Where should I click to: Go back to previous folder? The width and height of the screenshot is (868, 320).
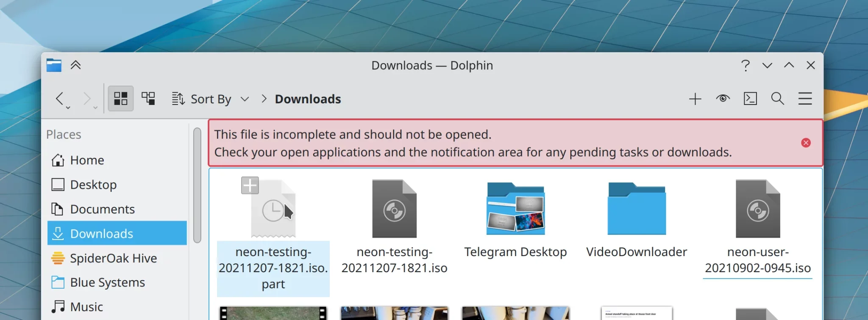pyautogui.click(x=60, y=99)
